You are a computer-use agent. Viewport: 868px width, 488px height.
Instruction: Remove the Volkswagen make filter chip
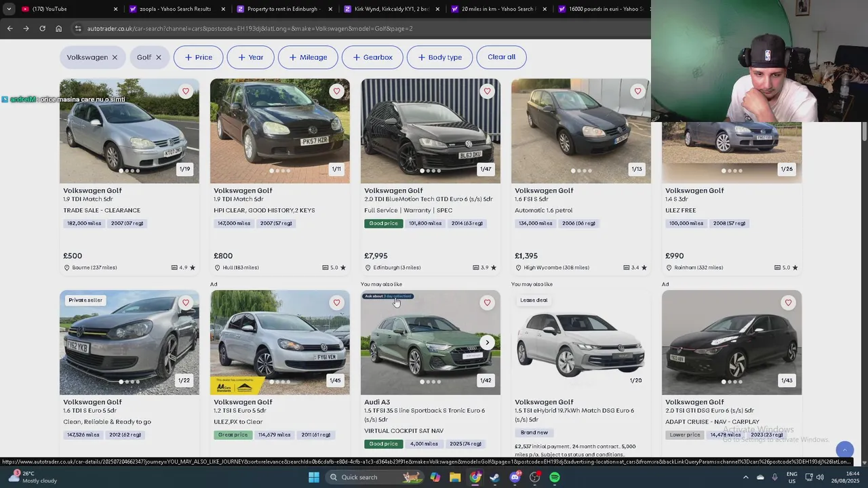pyautogui.click(x=115, y=58)
